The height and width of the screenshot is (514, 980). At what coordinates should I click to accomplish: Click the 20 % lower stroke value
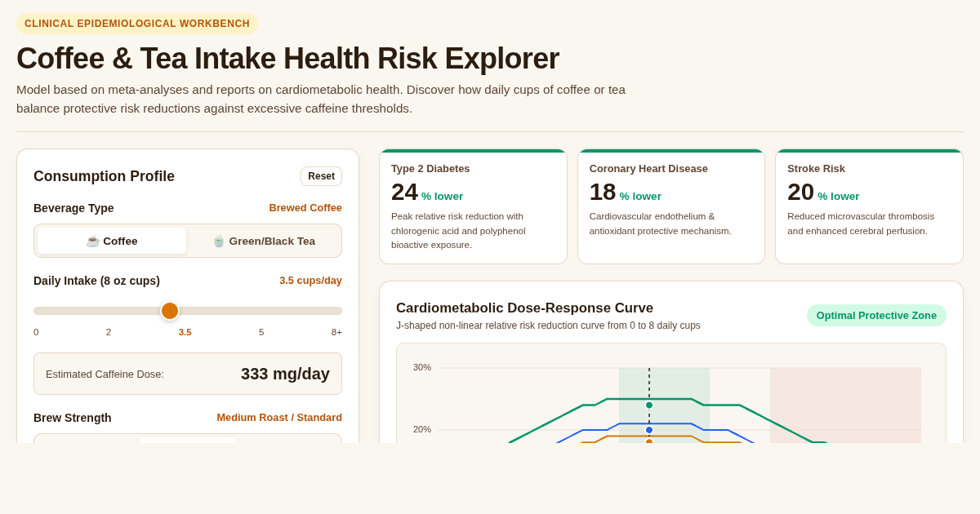pos(823,193)
